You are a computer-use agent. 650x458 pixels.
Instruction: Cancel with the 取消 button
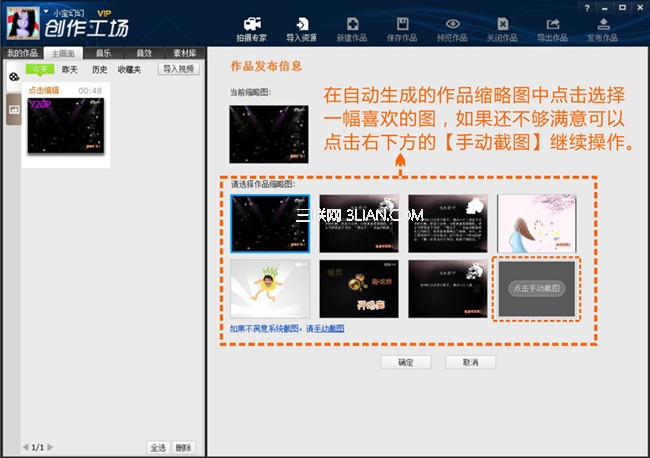[x=471, y=362]
